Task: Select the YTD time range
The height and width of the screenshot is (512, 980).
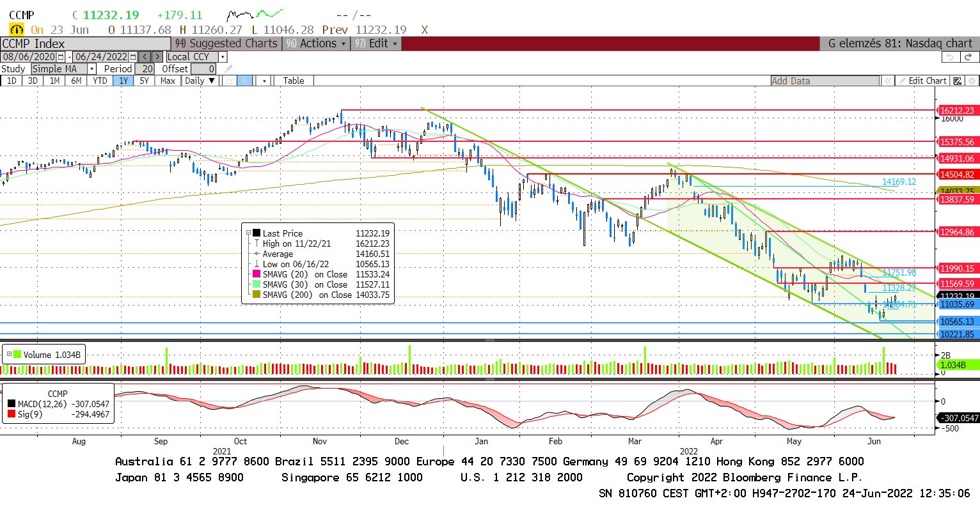Action: [100, 81]
